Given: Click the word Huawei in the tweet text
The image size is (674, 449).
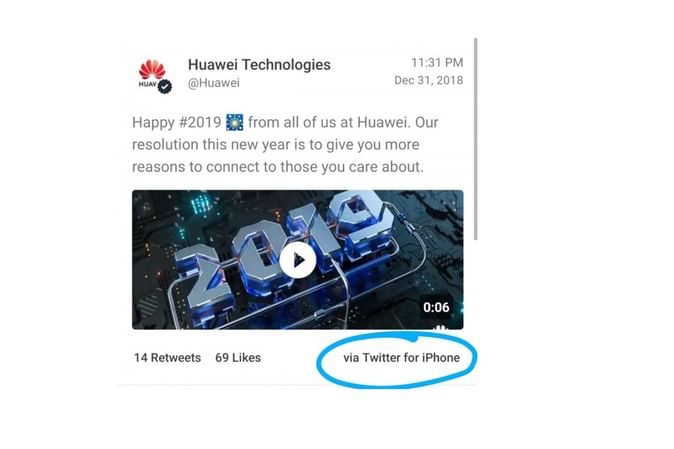Looking at the screenshot, I should click(381, 122).
